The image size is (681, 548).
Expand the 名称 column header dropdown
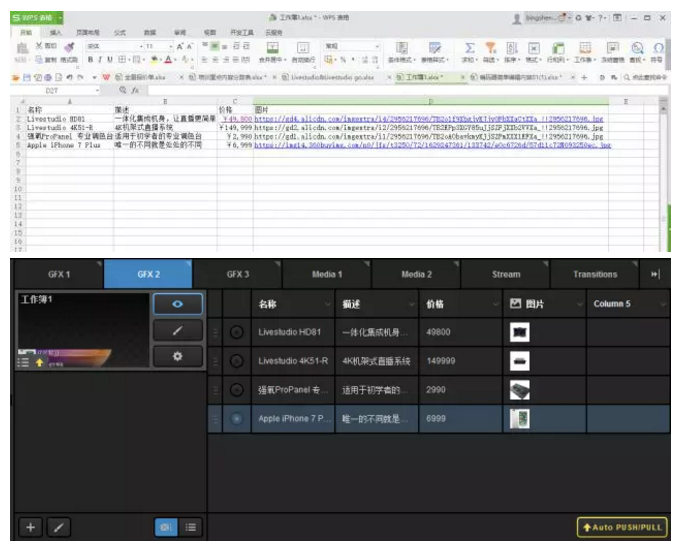click(328, 304)
